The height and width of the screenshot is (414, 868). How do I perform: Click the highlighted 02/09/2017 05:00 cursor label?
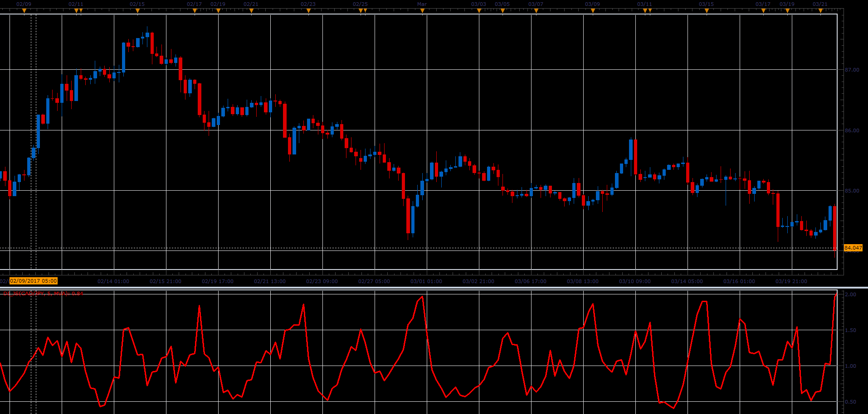pyautogui.click(x=34, y=281)
